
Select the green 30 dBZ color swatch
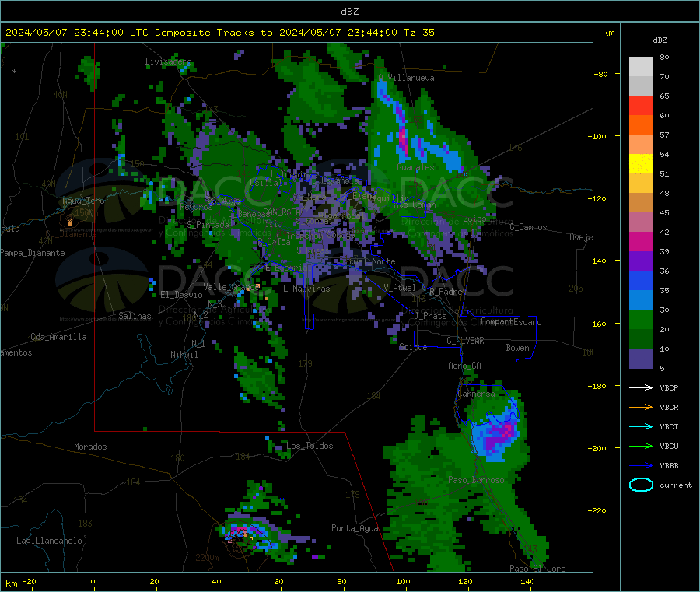641,319
